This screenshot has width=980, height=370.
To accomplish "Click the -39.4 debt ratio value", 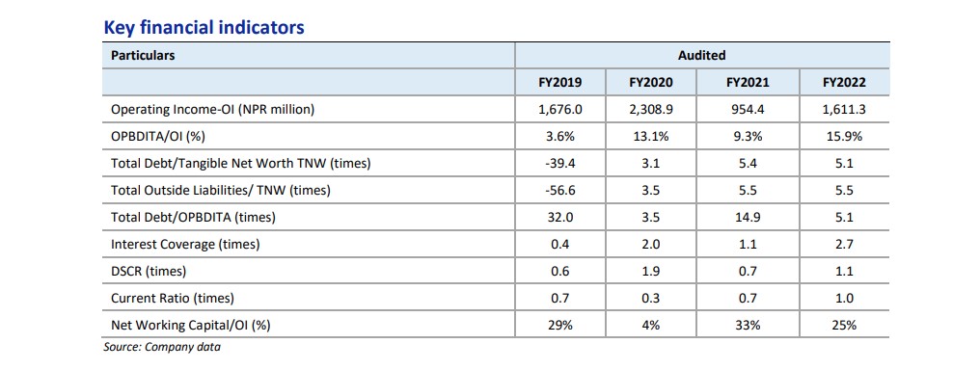I will [560, 164].
